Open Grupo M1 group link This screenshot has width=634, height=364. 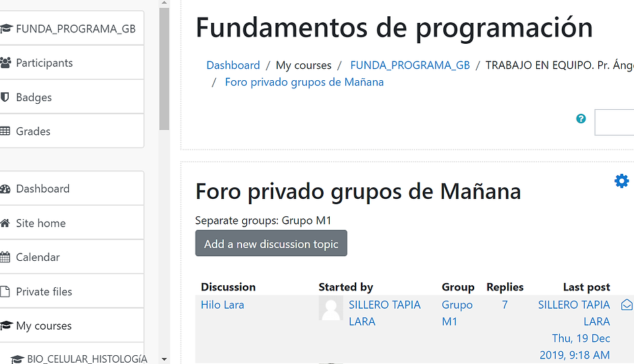[457, 313]
